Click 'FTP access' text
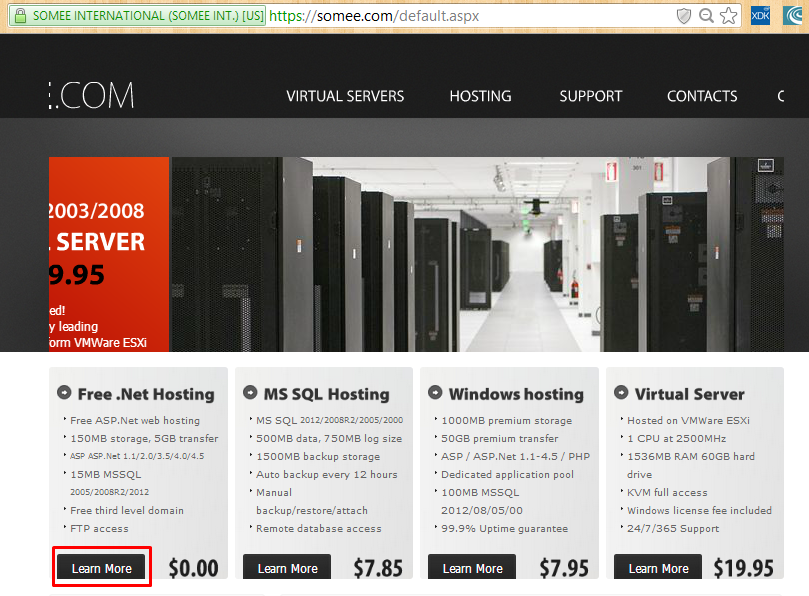The height and width of the screenshot is (596, 809). point(99,528)
